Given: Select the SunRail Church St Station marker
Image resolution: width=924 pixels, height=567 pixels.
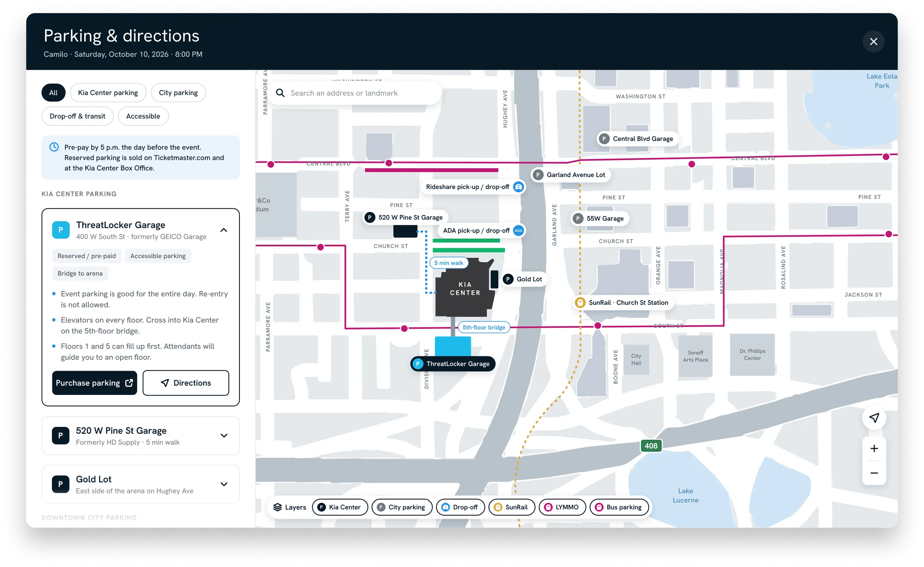Looking at the screenshot, I should tap(624, 303).
